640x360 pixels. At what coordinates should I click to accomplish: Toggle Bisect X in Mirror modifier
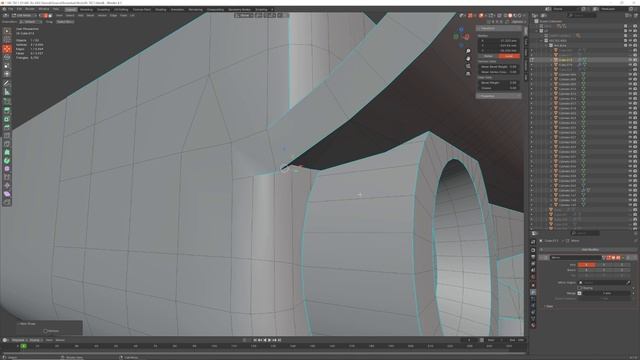(x=586, y=270)
